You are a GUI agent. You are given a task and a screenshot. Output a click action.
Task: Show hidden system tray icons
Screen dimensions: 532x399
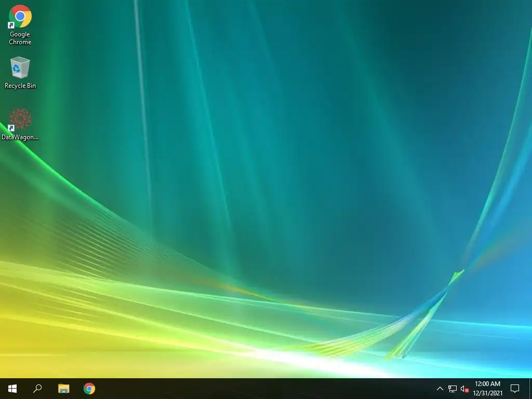(x=440, y=389)
